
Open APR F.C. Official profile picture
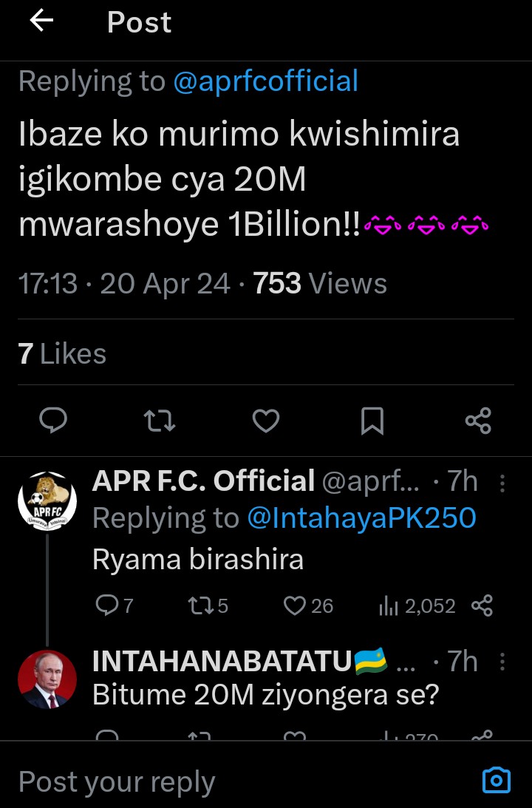(x=47, y=499)
